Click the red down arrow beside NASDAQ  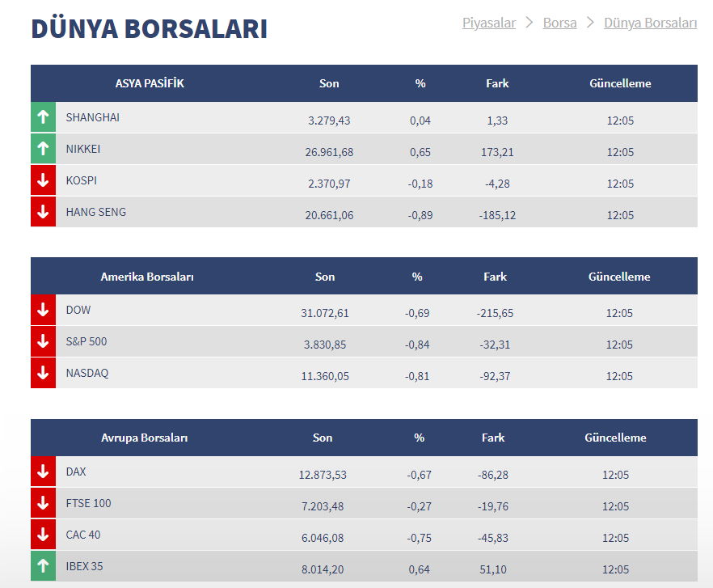pos(43,373)
